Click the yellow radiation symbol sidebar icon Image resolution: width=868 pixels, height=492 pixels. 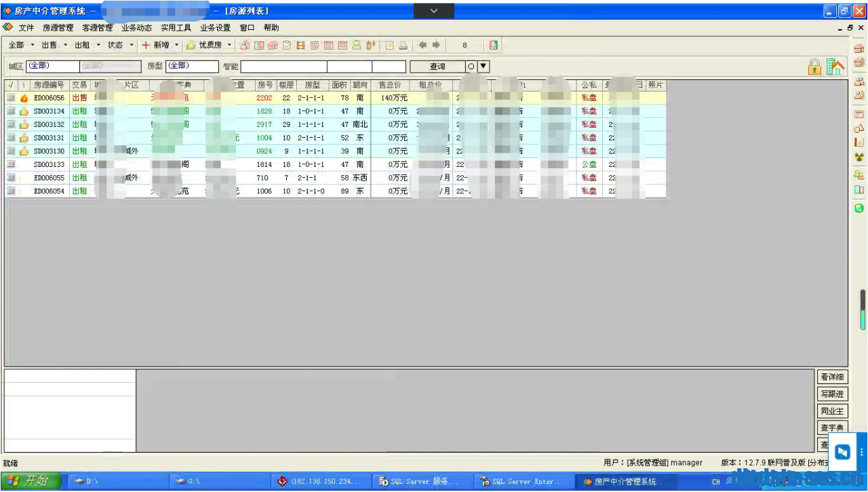[x=859, y=157]
